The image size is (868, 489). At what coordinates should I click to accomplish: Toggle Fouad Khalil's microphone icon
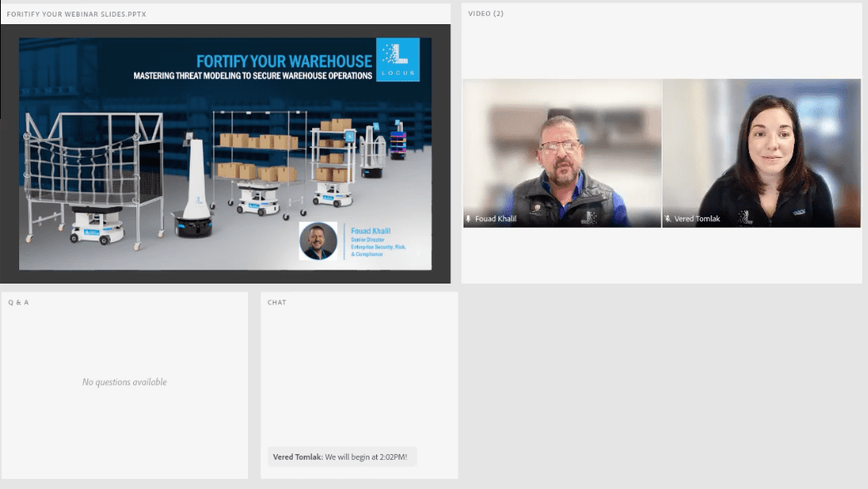[x=469, y=220]
